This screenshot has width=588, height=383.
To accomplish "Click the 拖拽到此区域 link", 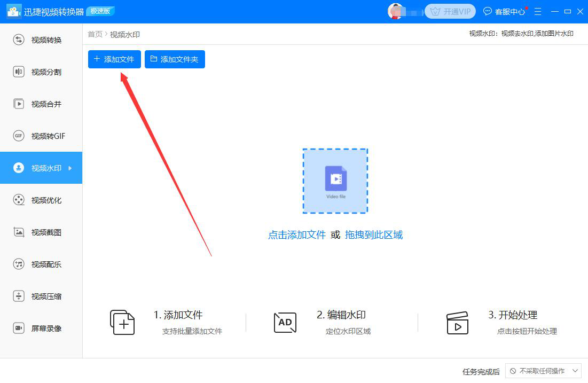I will [373, 235].
